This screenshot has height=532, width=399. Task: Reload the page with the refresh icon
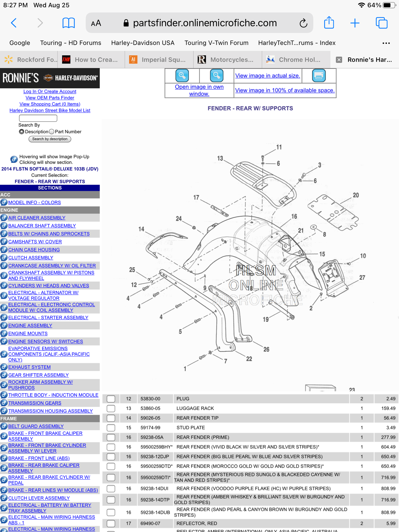(303, 23)
